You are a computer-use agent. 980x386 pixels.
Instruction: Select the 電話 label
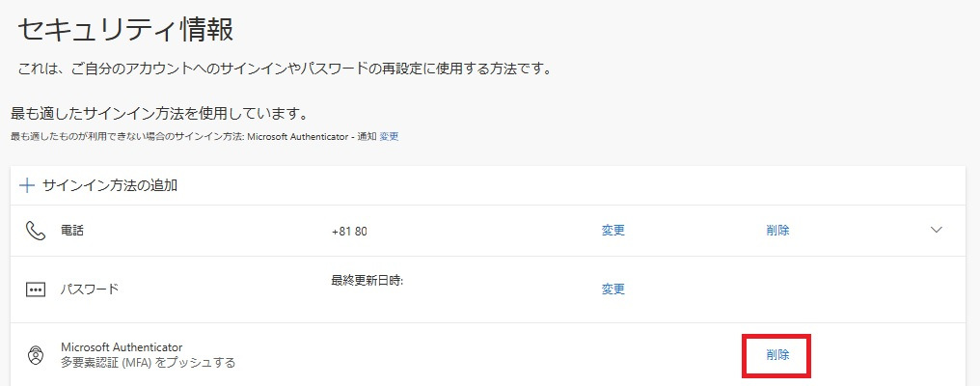click(72, 231)
